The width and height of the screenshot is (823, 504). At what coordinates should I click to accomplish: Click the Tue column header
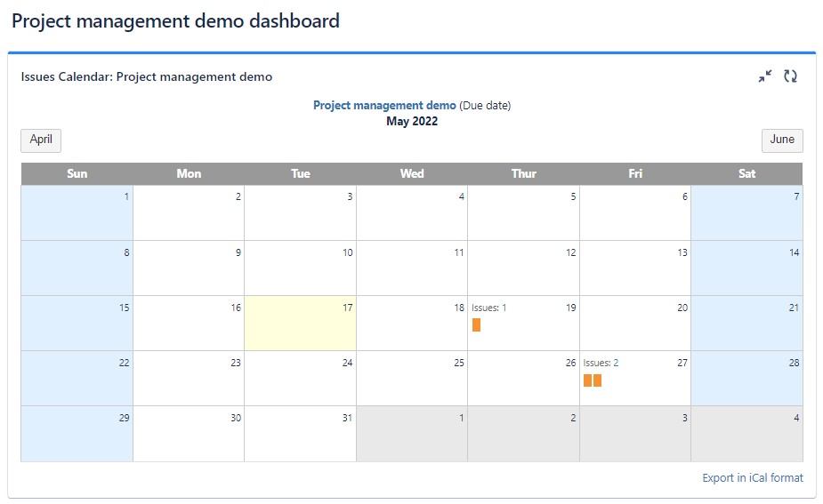click(x=300, y=173)
